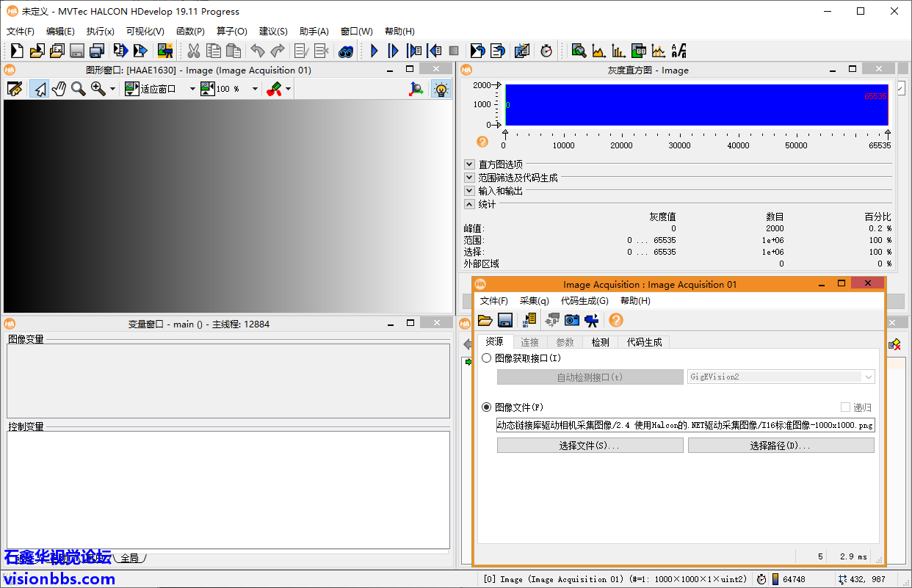Open the 算子(O) menu
Image resolution: width=912 pixels, height=588 pixels.
(231, 32)
